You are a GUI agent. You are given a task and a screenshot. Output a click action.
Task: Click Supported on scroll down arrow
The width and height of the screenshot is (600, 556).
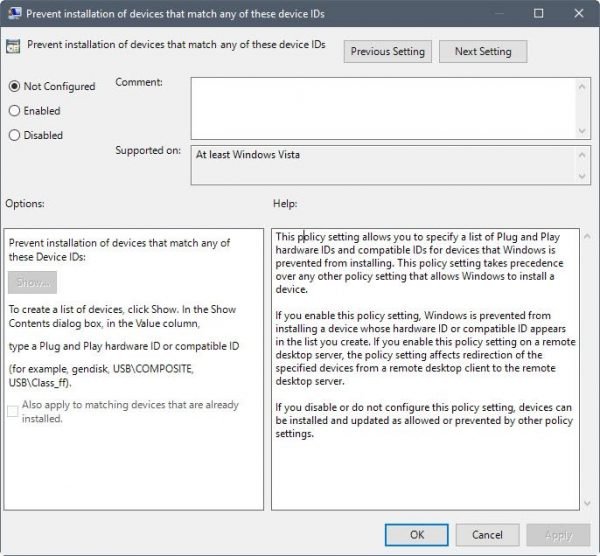(x=582, y=176)
